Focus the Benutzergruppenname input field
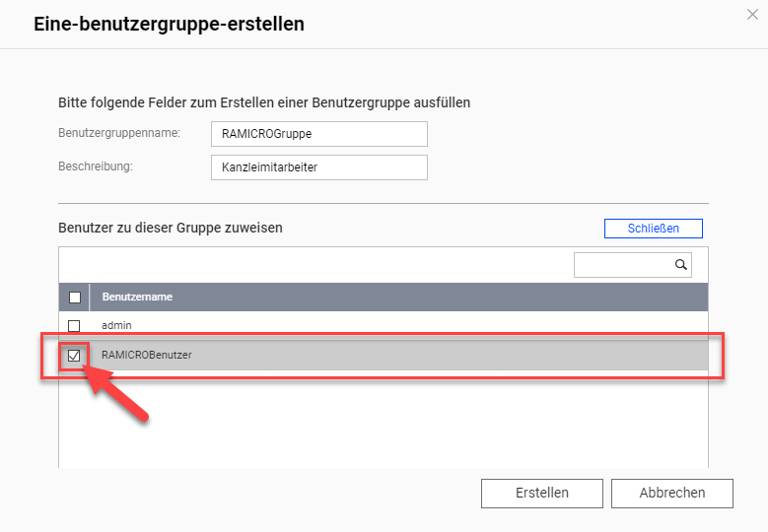 click(x=319, y=134)
